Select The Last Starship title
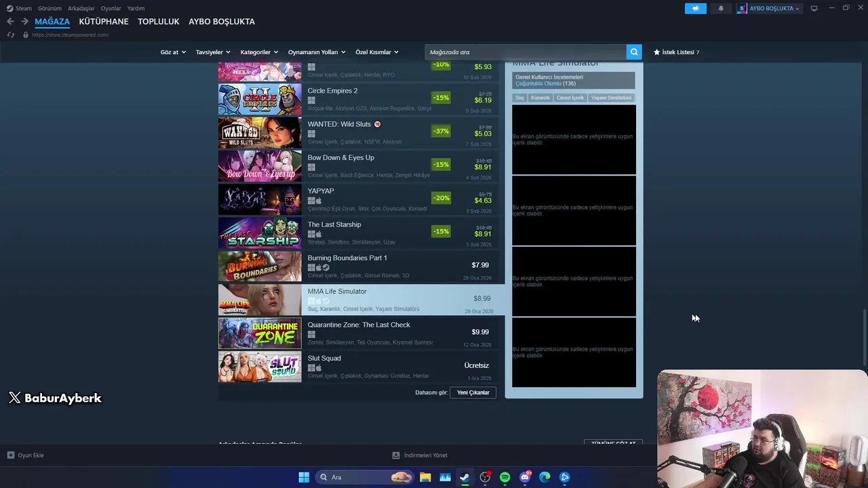The height and width of the screenshot is (488, 868). pos(334,224)
